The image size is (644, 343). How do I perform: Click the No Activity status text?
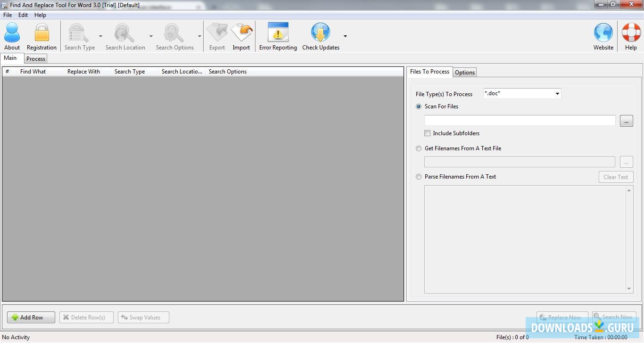[x=16, y=337]
